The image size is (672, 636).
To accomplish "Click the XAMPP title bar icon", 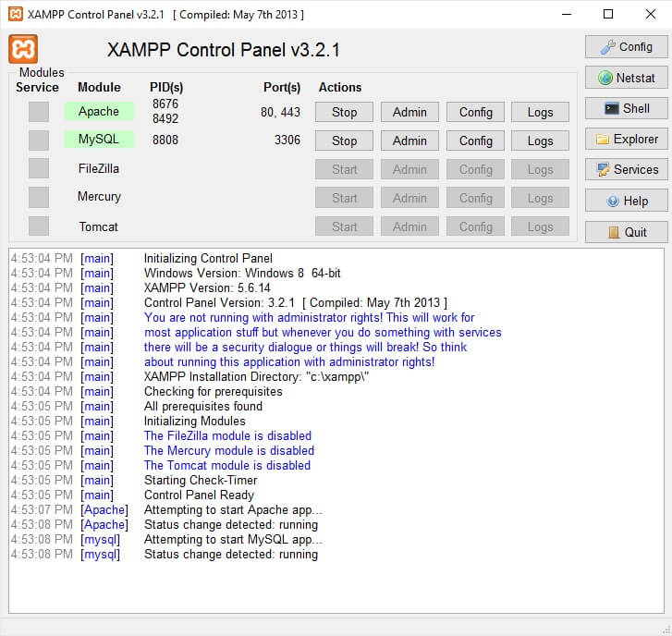I will pyautogui.click(x=16, y=14).
